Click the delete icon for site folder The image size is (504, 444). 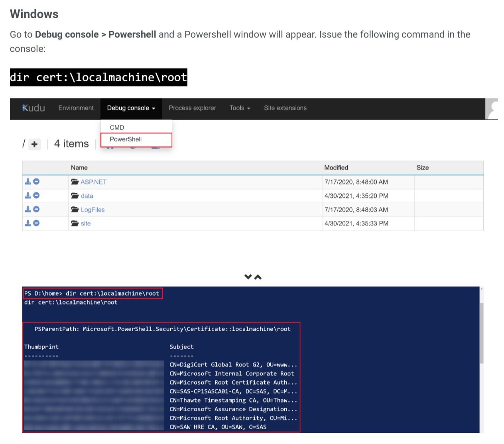pos(36,223)
